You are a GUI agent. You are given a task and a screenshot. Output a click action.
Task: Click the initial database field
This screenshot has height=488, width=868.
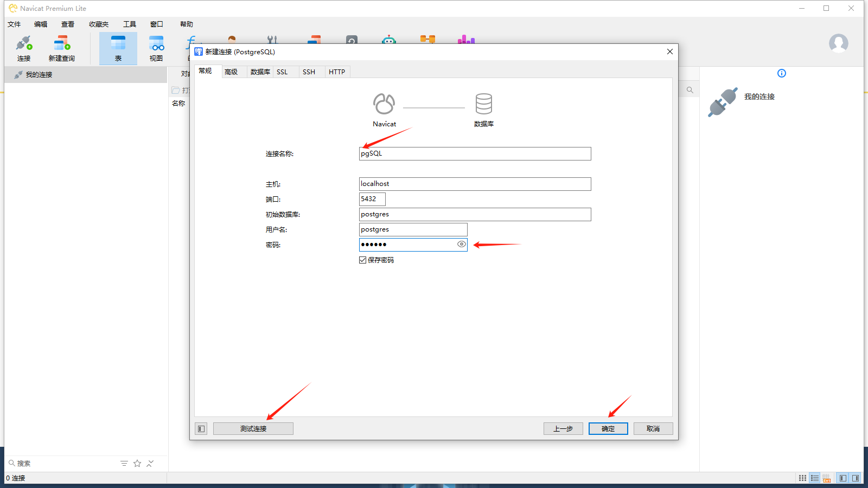(x=475, y=214)
